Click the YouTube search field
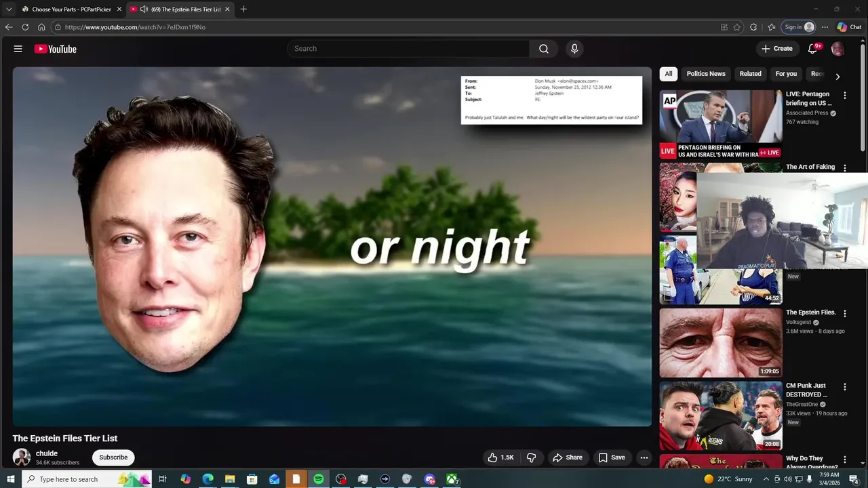The image size is (868, 488). click(408, 49)
